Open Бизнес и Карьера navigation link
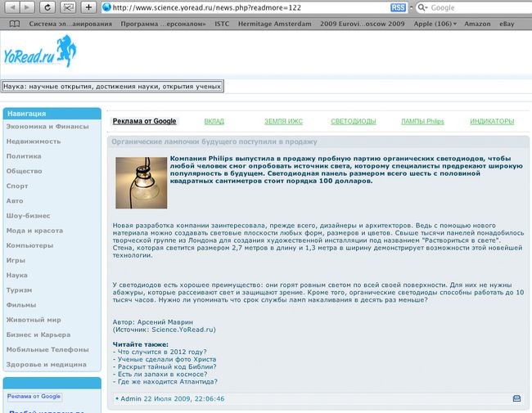 point(38,334)
